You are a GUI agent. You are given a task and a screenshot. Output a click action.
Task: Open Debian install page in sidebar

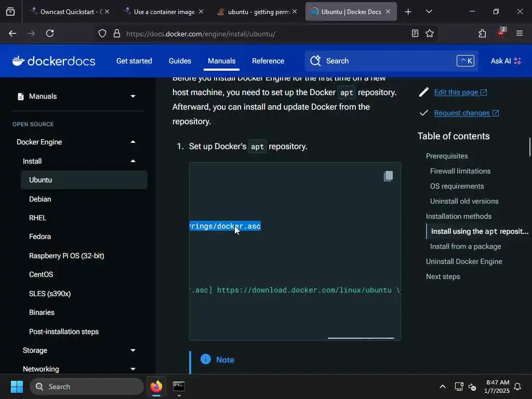(40, 199)
